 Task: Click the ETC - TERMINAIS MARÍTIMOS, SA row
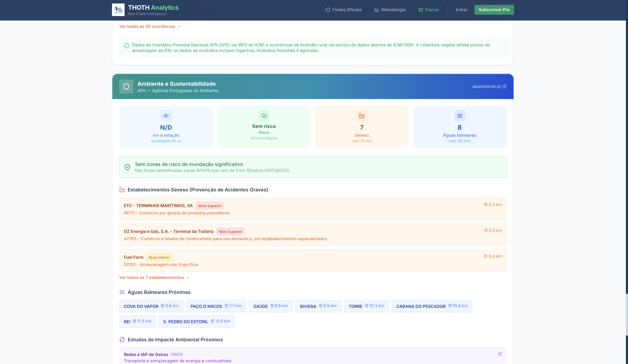coord(313,209)
